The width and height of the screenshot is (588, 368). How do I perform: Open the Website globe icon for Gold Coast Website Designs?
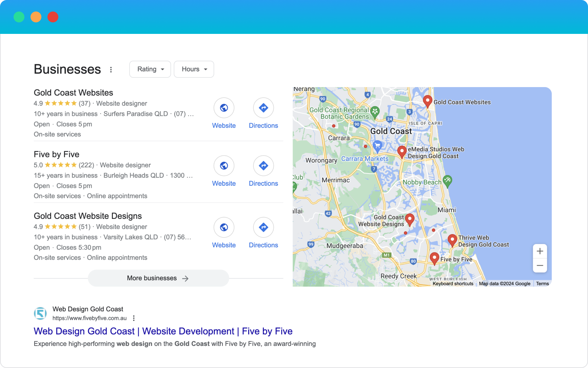(224, 227)
